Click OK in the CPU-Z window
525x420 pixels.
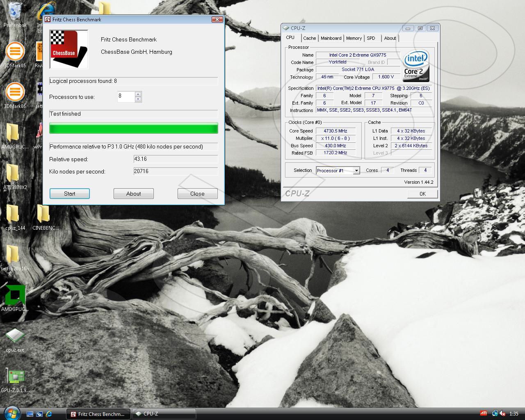click(x=422, y=194)
